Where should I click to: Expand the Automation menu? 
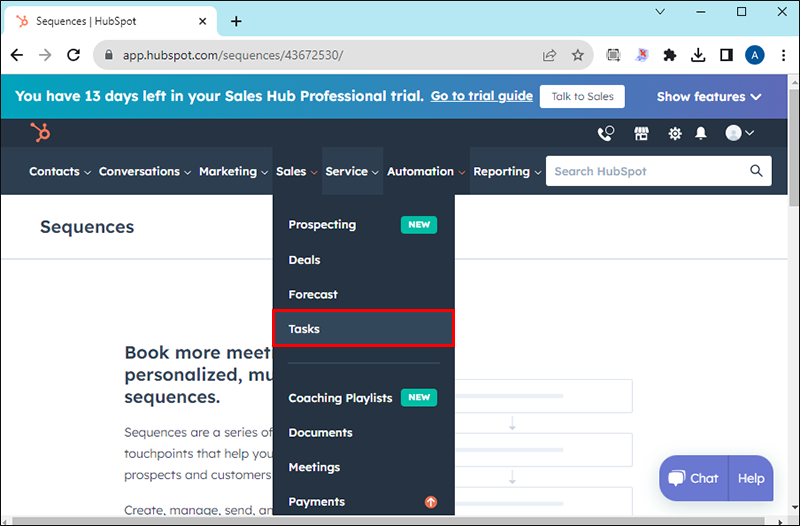coord(426,171)
